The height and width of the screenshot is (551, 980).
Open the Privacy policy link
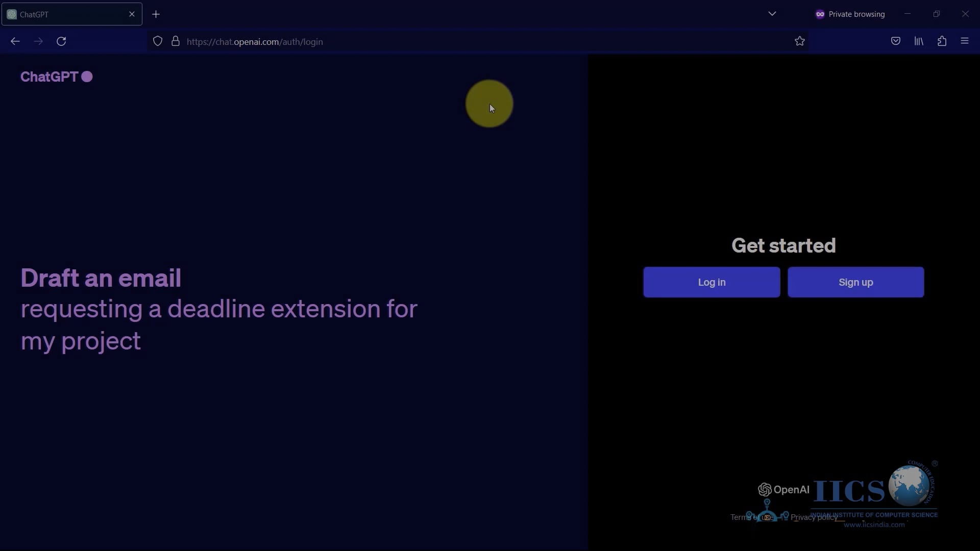pos(814,517)
